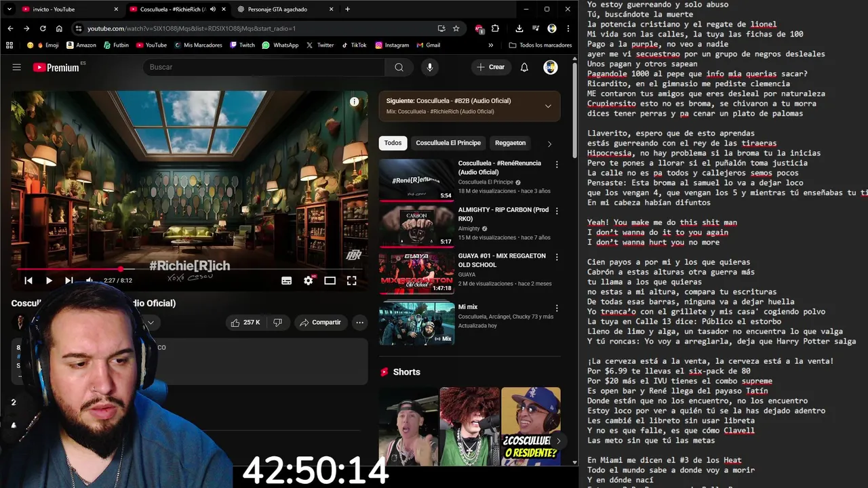
Task: Show more filter chips arrow
Action: 549,144
